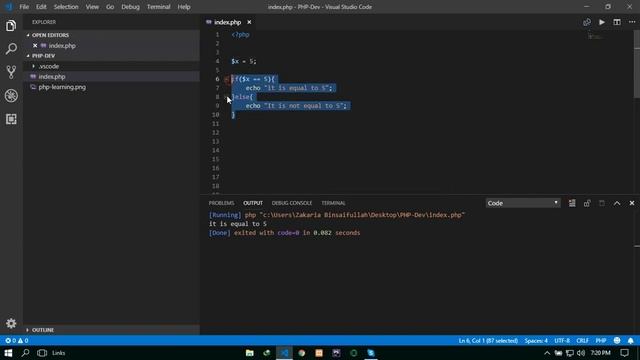
Task: Switch to the Output panel tab
Action: point(253,203)
